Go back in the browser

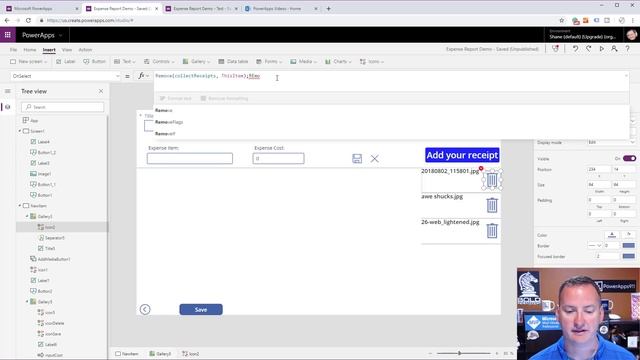click(x=7, y=20)
